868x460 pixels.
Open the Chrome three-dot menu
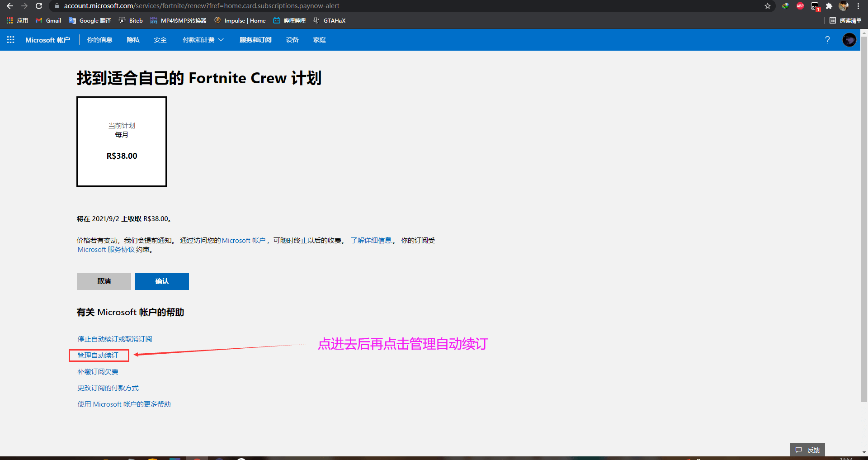(x=858, y=6)
